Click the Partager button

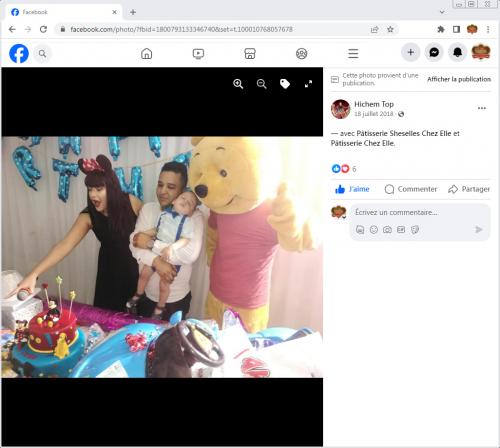pos(469,189)
